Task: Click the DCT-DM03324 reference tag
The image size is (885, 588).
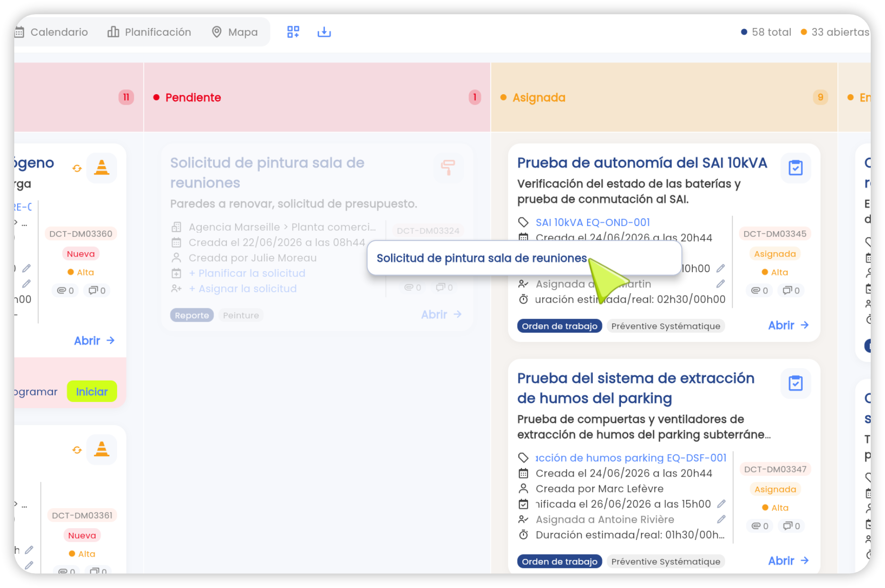Action: point(428,231)
